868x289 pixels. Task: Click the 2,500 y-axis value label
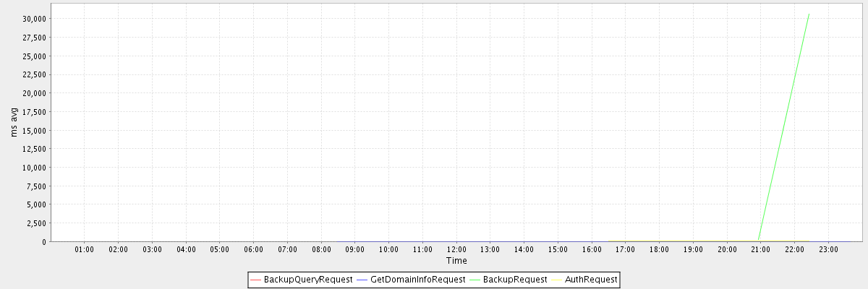click(35, 223)
